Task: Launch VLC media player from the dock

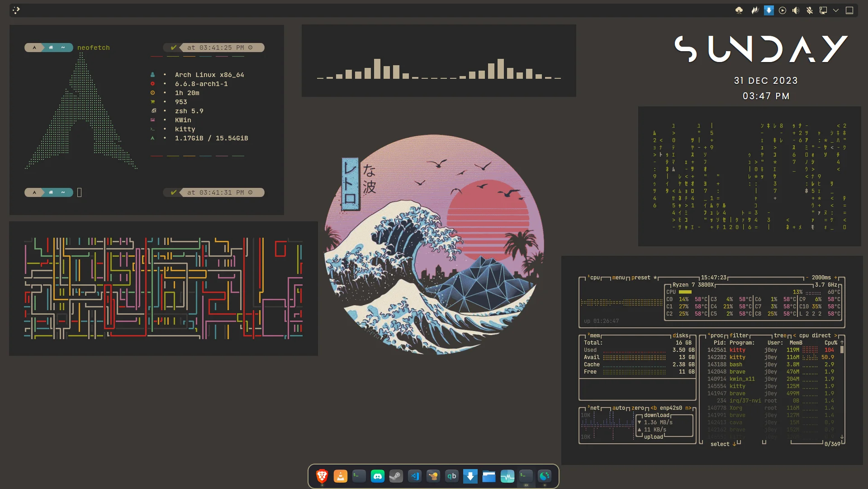Action: (x=340, y=476)
